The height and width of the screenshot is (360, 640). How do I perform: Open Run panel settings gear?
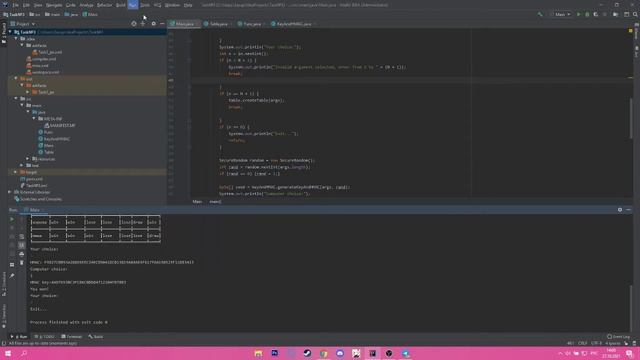click(620, 209)
